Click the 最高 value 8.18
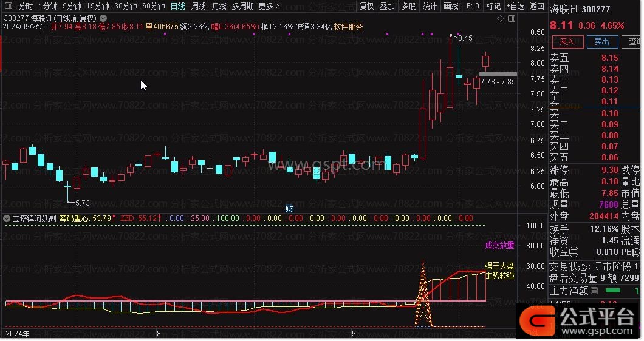The image size is (644, 341). coord(609,181)
